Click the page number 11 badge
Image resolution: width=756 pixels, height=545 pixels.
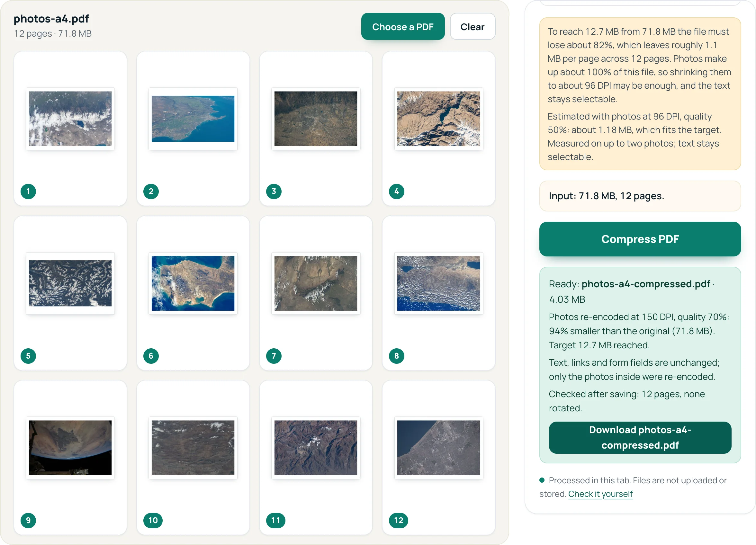point(276,520)
